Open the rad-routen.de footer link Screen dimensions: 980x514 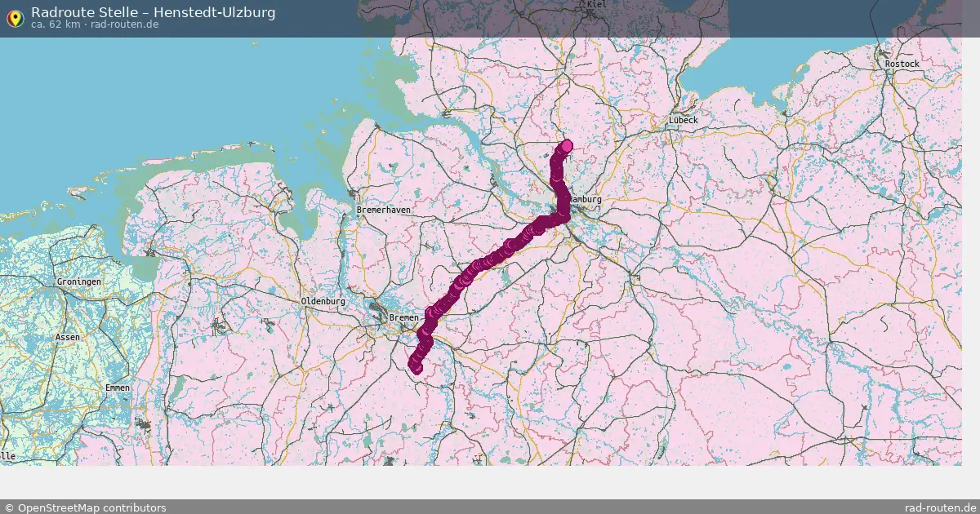(x=941, y=507)
